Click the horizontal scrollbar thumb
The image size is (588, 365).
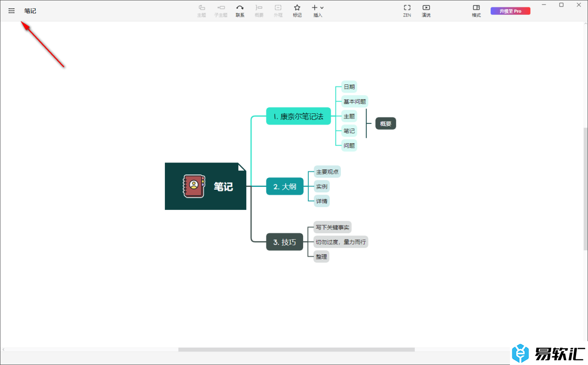[x=296, y=349]
